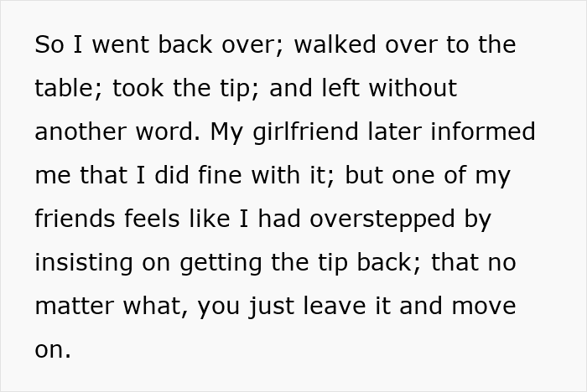Click the word "tip" after "took the"

[x=239, y=89]
